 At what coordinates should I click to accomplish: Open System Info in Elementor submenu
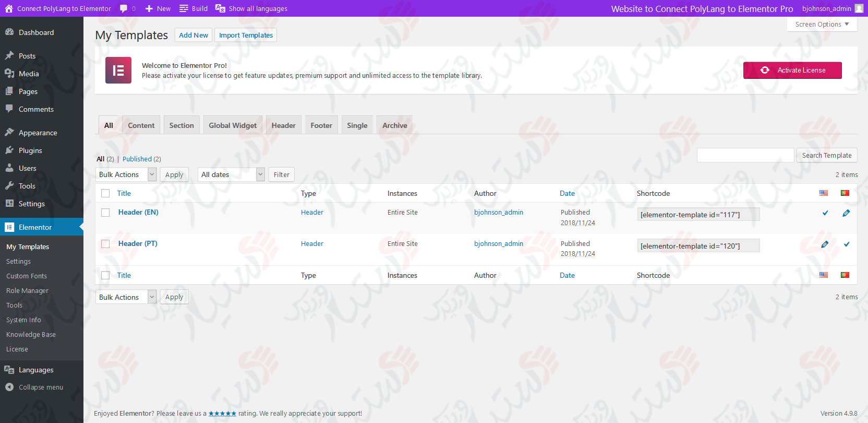pyautogui.click(x=23, y=320)
